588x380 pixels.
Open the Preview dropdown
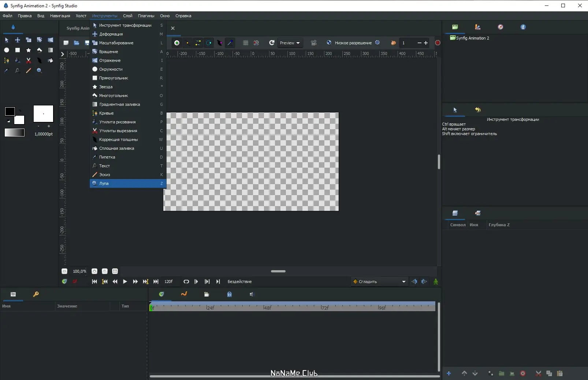tap(290, 43)
